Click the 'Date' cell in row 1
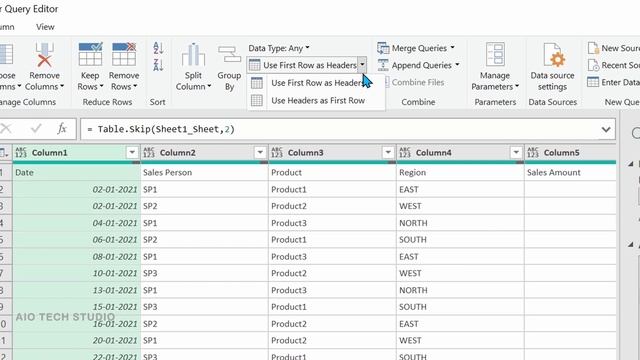Viewport: 640px width, 360px height. (76, 172)
